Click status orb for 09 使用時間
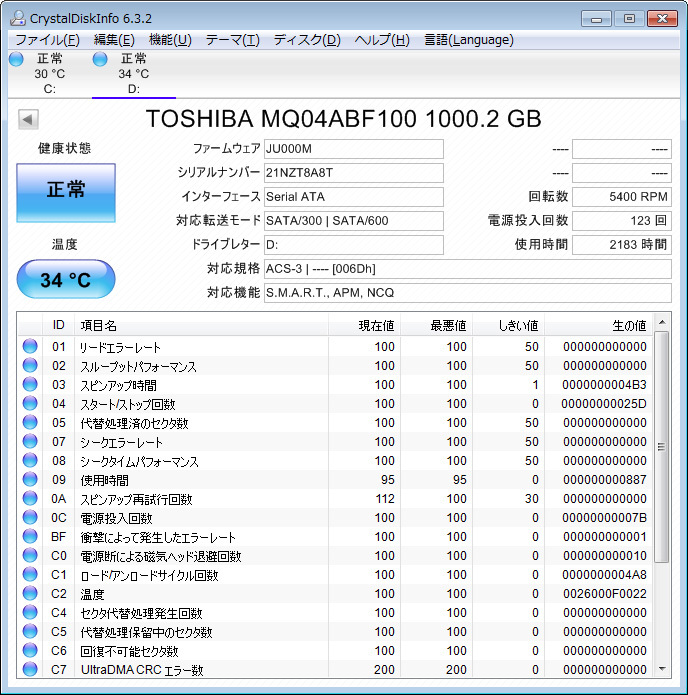Viewport: 688px width, 695px height. (30, 479)
